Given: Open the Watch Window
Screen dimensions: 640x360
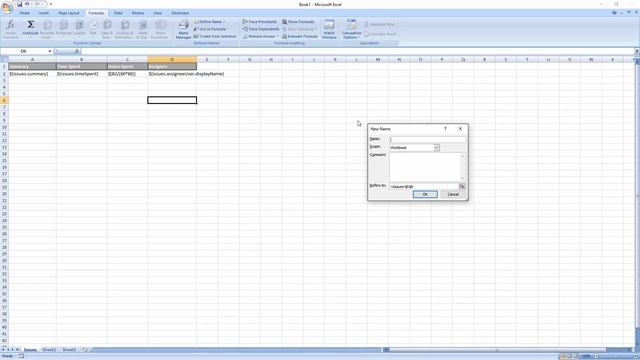Looking at the screenshot, I should click(x=329, y=29).
